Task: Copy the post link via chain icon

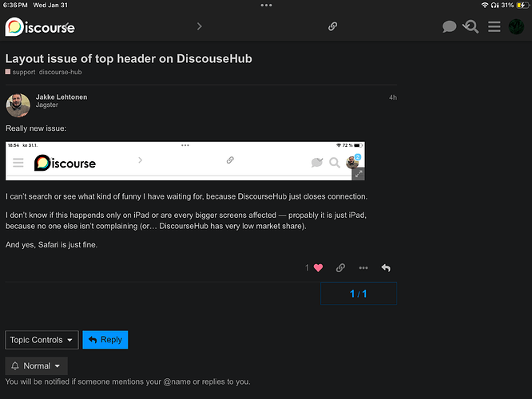Action: point(340,268)
